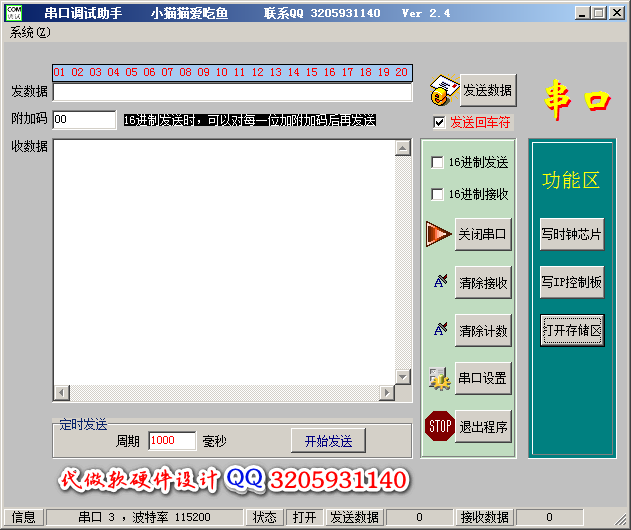Open the 系统(Z) menu
Viewport: 631px width, 530px height.
tap(30, 32)
